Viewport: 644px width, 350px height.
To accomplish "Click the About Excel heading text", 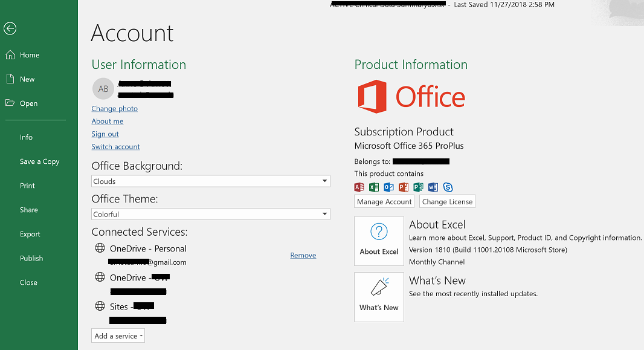I will 437,225.
